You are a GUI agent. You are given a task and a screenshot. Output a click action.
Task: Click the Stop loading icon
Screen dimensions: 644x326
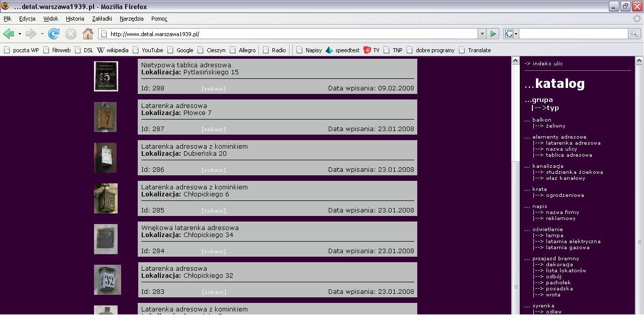[71, 34]
